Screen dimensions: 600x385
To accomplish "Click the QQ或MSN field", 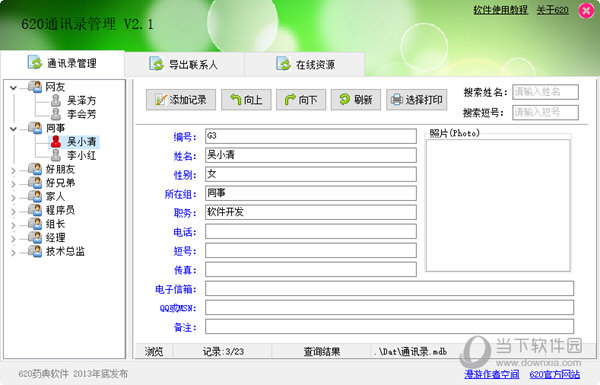I will (390, 308).
